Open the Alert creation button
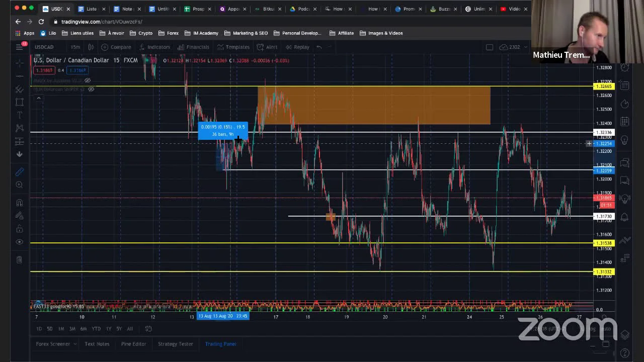Viewport: 644px width, 362px height. click(x=267, y=47)
